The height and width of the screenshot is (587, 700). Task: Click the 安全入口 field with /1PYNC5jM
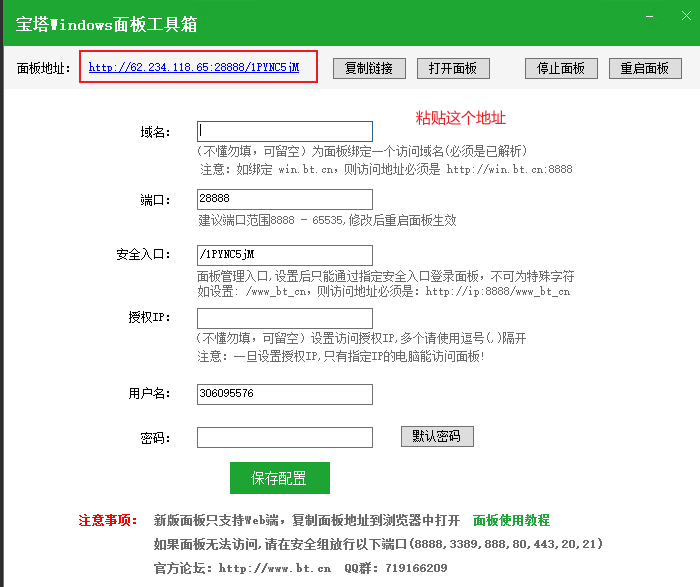(x=285, y=255)
